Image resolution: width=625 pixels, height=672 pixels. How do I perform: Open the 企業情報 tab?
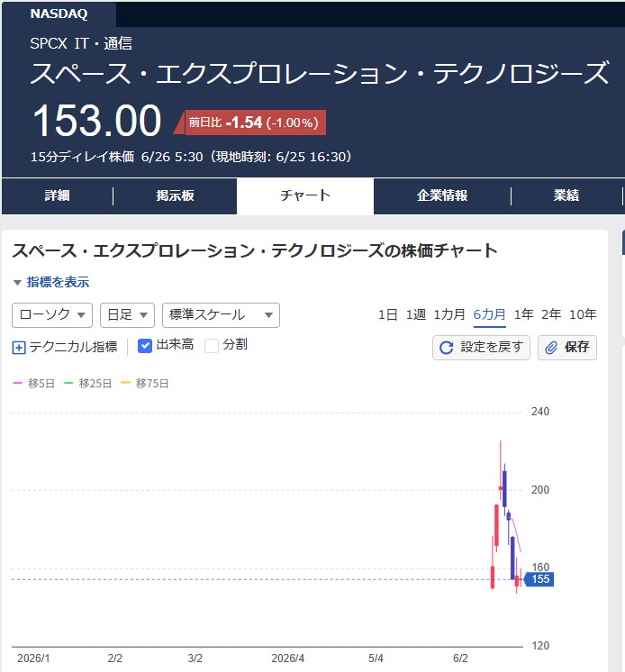tap(442, 195)
